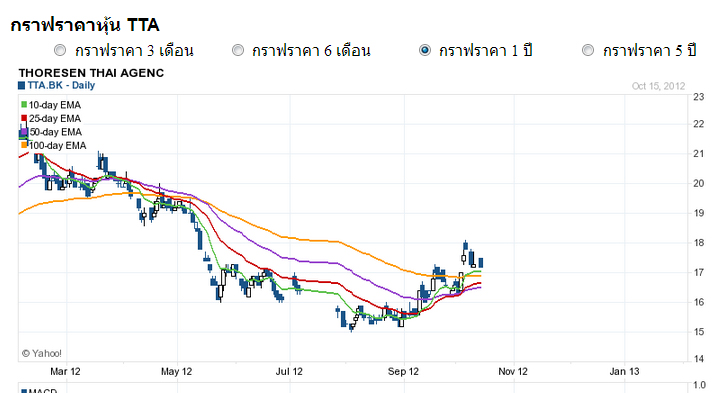This screenshot has width=724, height=393.
Task: Click the 23 price axis value
Action: click(699, 97)
